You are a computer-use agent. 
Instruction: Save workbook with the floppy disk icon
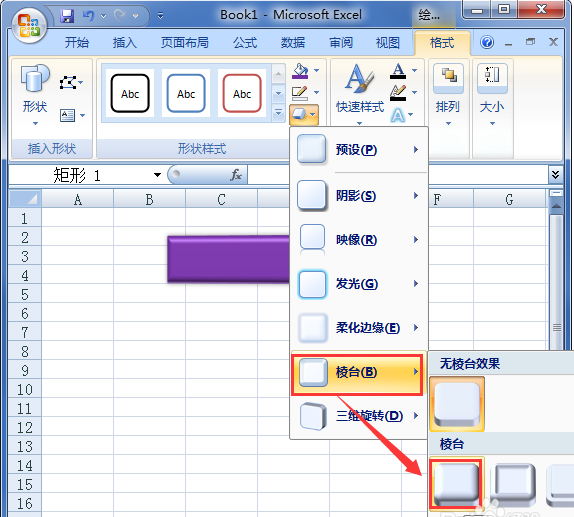pyautogui.click(x=67, y=16)
